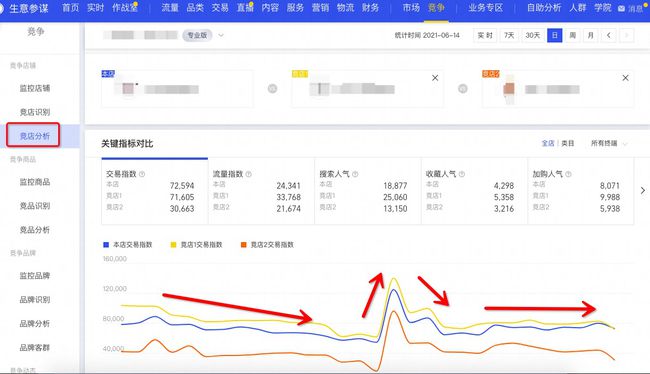Click the 本店 shop thumbnail

pos(128,88)
